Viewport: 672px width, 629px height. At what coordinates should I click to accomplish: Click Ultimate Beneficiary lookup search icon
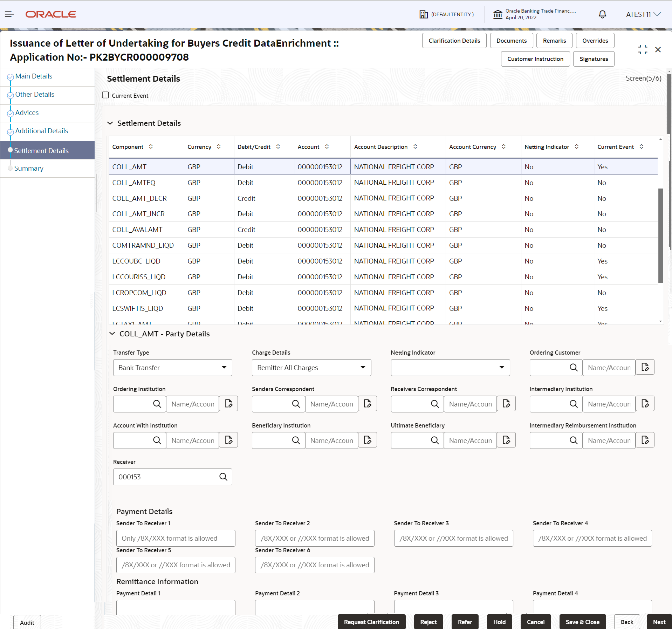point(435,440)
